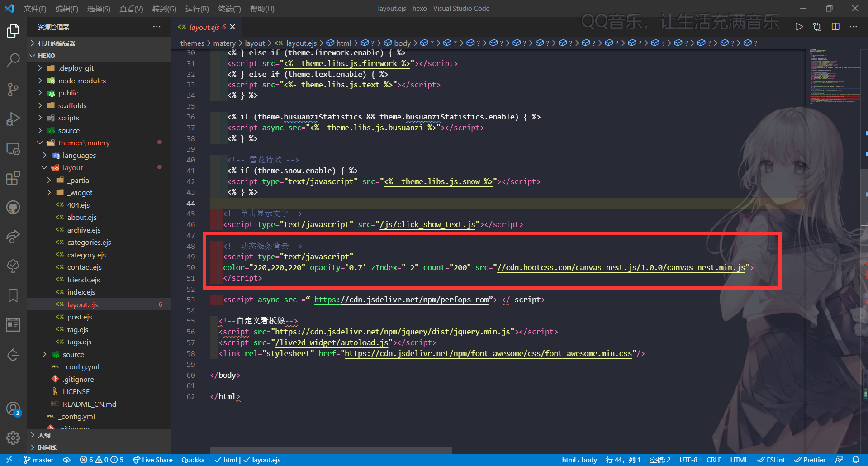Open Live Share view in activity bar

pyautogui.click(x=13, y=237)
